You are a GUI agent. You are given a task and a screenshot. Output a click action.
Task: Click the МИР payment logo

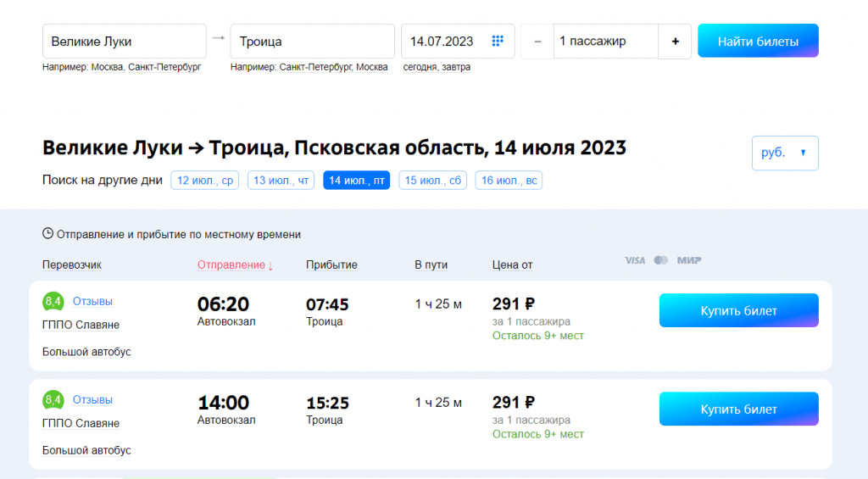click(x=688, y=260)
